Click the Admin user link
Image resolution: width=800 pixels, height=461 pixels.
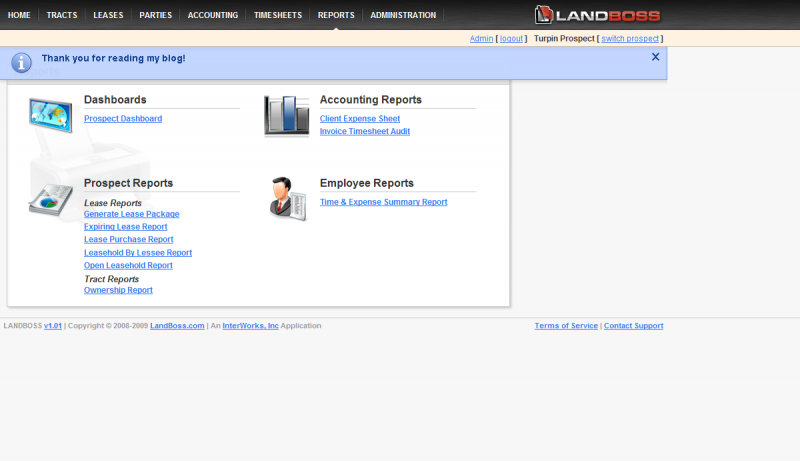[x=481, y=39]
